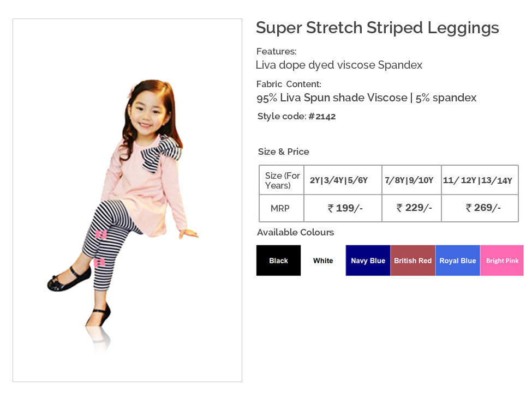Viewport: 532px width, 399px height.
Task: Click the Size (For Years) header cell
Action: pyautogui.click(x=282, y=180)
